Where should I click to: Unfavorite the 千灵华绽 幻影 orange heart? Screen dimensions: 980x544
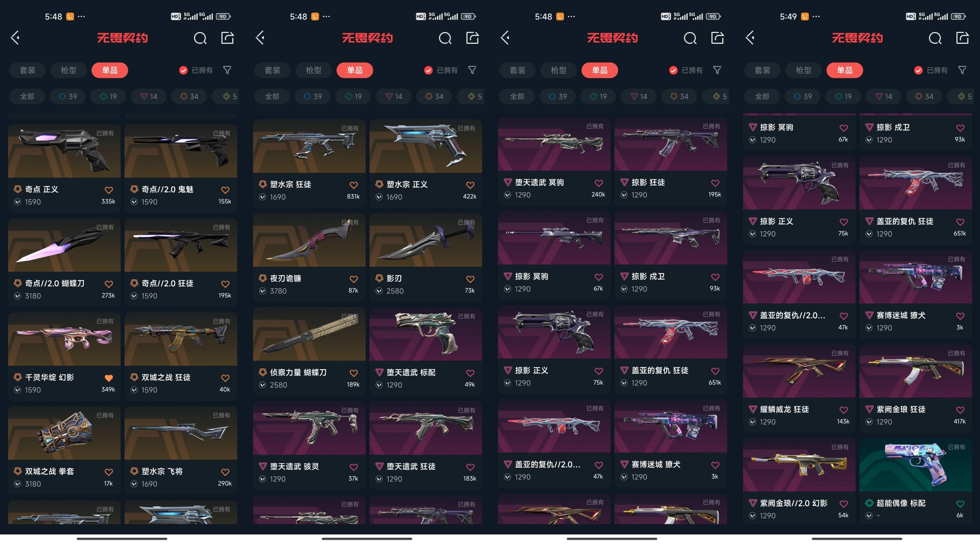(x=109, y=378)
